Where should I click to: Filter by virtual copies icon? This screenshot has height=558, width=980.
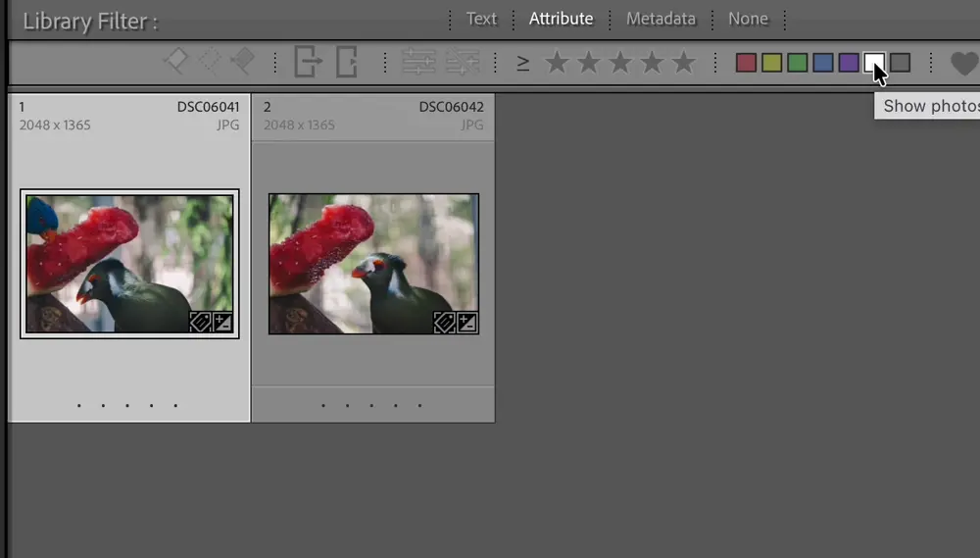pyautogui.click(x=347, y=62)
